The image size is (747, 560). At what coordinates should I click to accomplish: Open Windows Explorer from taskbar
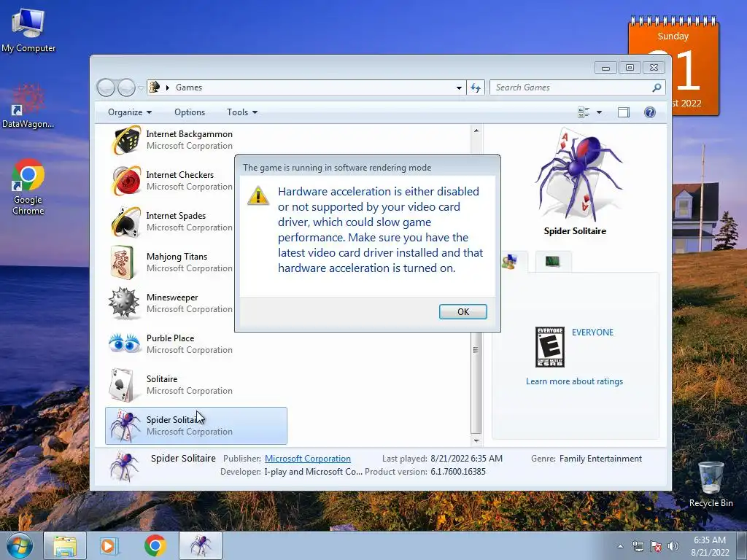(x=65, y=545)
